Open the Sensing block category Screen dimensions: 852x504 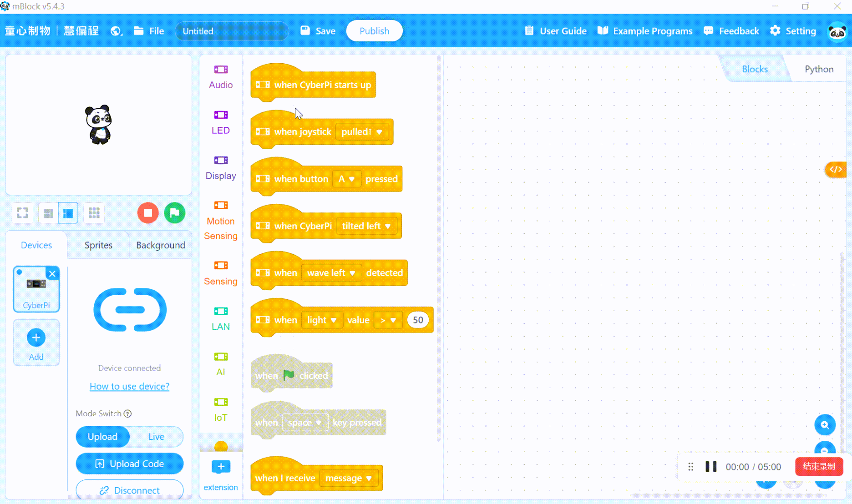[221, 273]
